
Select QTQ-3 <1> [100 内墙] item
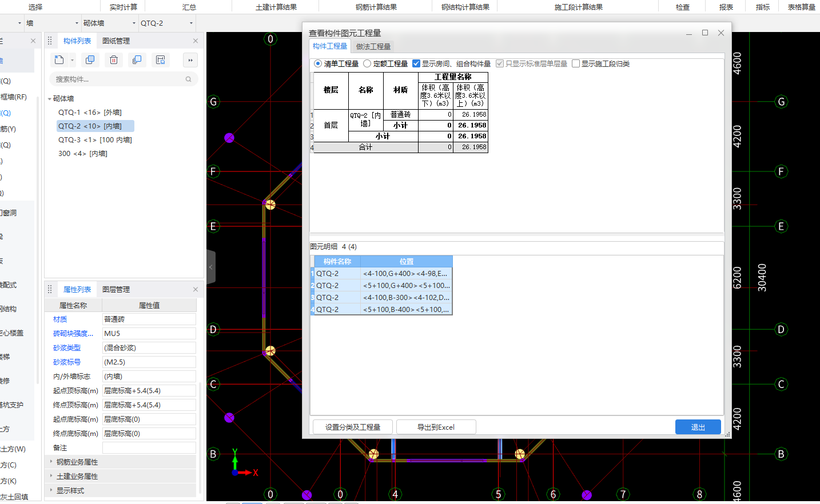point(95,140)
